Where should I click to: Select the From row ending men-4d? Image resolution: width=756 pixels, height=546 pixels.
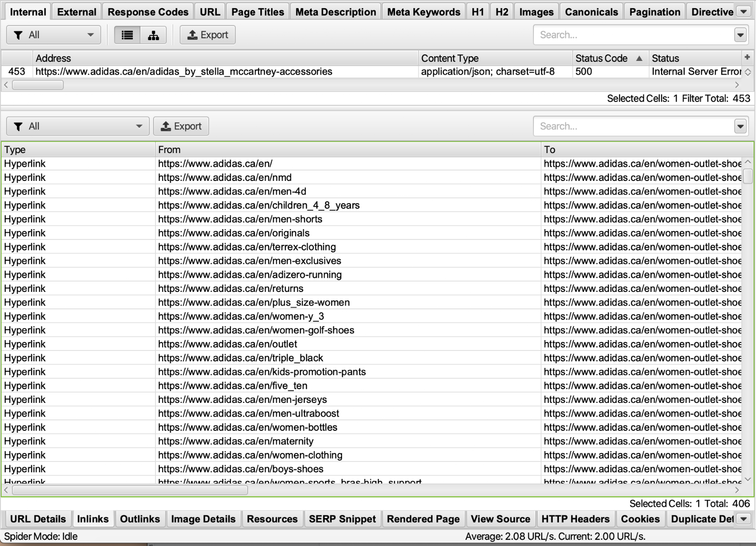pyautogui.click(x=348, y=191)
